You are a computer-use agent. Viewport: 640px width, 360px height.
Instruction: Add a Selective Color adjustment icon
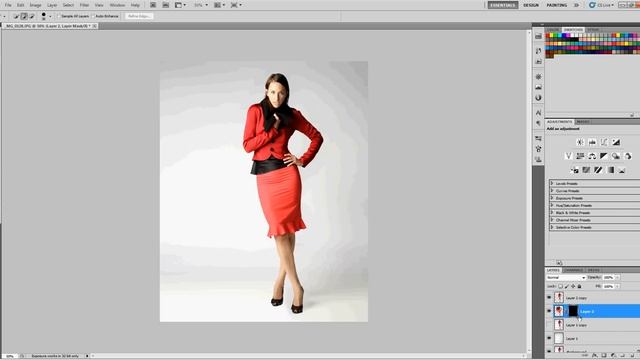[x=622, y=170]
